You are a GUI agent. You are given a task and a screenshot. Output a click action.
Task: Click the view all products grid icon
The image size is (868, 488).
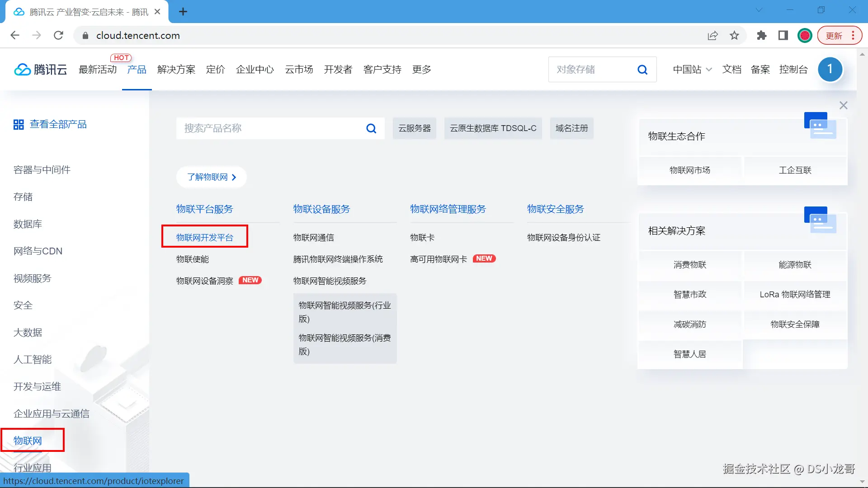coord(19,125)
